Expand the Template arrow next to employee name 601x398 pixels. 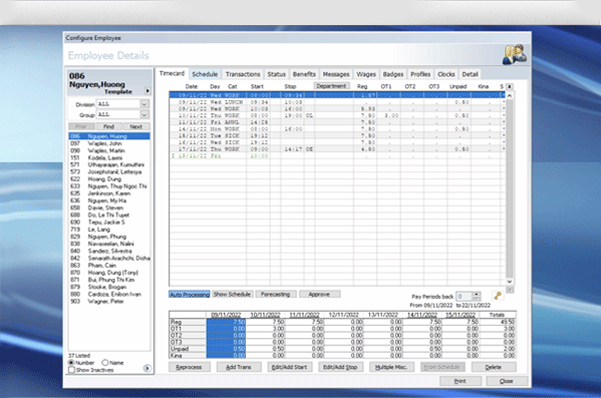click(147, 91)
